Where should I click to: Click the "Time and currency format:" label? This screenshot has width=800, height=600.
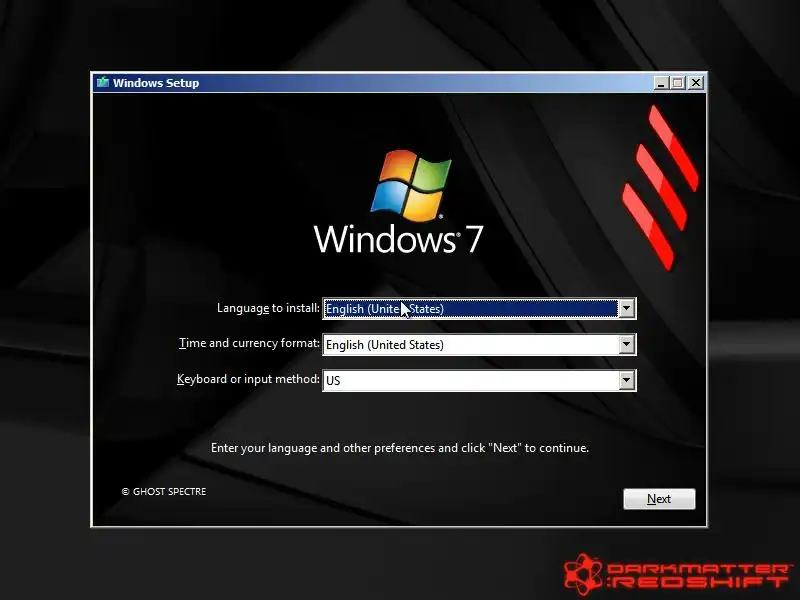(x=249, y=343)
